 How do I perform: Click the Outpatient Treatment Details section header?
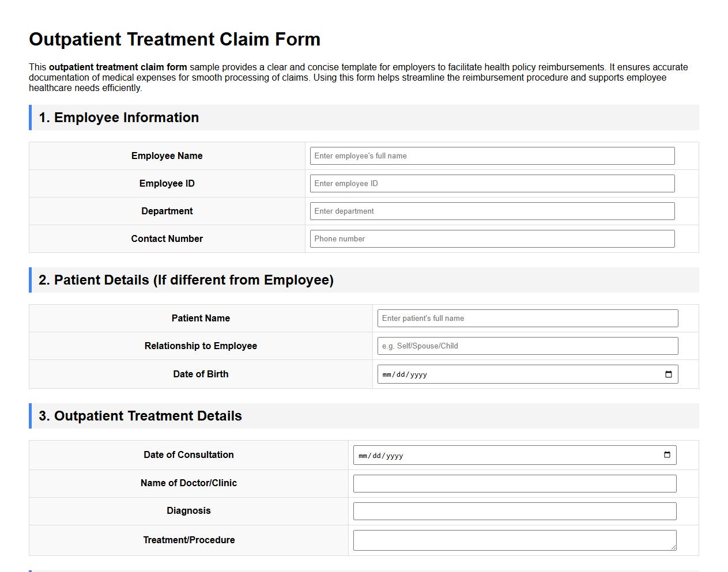139,415
